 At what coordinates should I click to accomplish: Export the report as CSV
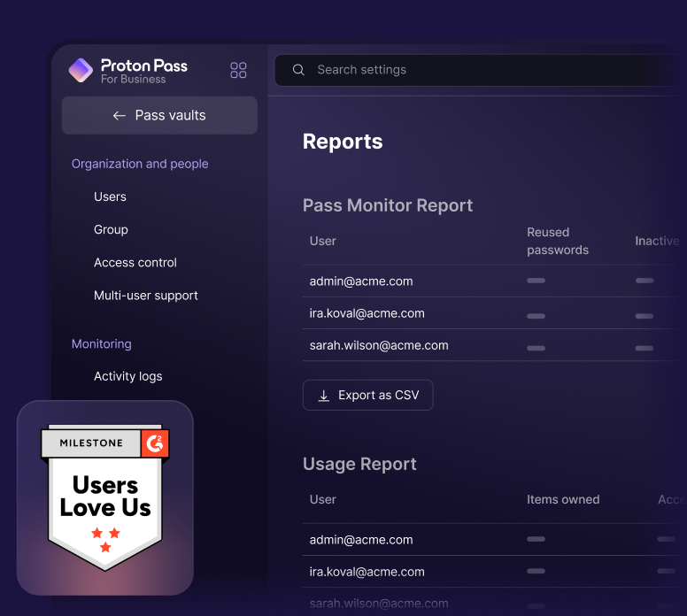click(x=368, y=396)
